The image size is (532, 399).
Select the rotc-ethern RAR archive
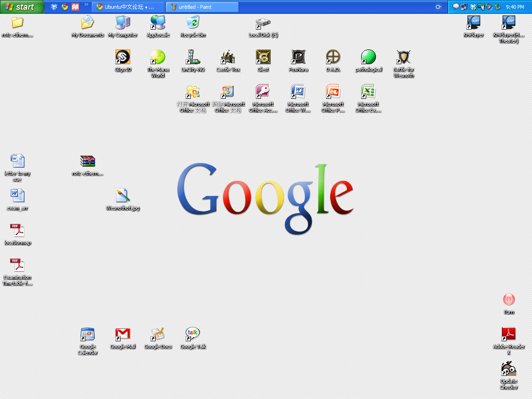coord(88,161)
